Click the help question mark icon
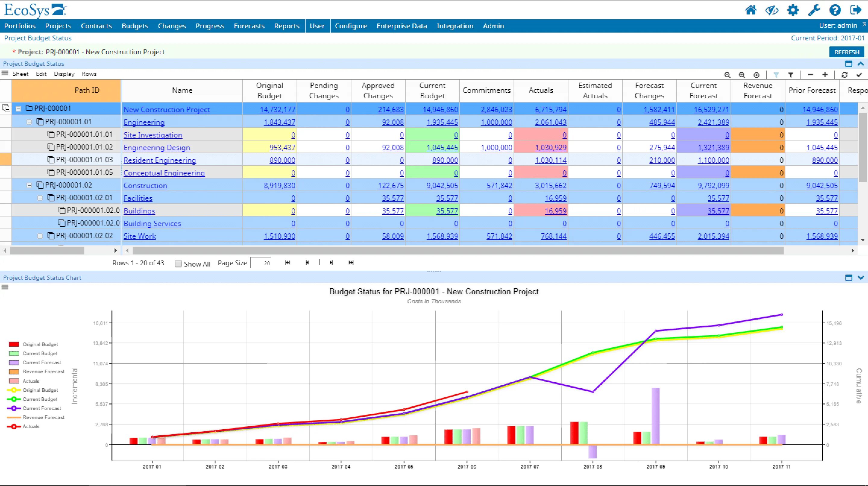 pos(835,10)
